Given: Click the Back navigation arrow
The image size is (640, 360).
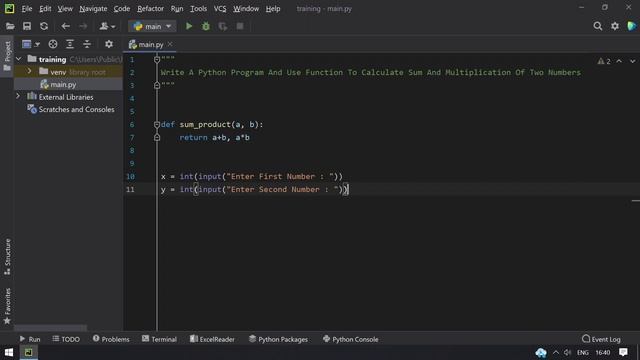Looking at the screenshot, I should tap(65, 26).
